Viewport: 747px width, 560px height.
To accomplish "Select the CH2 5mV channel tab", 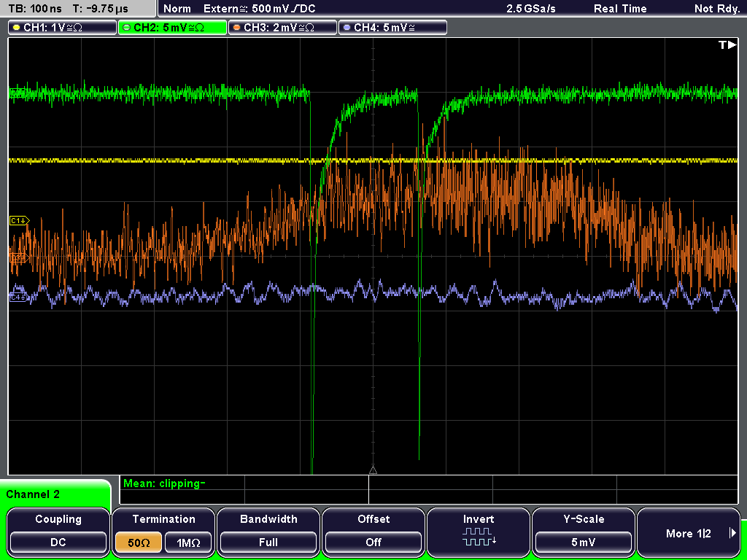I will (172, 28).
